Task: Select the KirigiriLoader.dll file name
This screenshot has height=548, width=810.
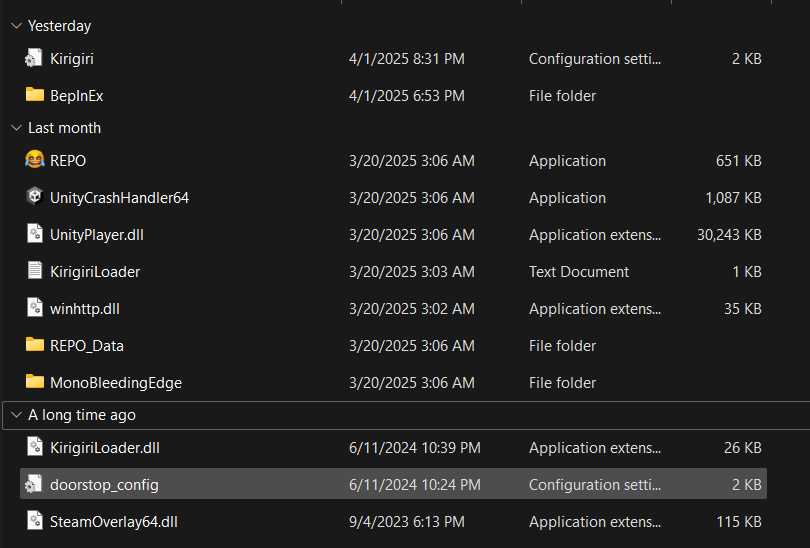Action: click(x=104, y=448)
